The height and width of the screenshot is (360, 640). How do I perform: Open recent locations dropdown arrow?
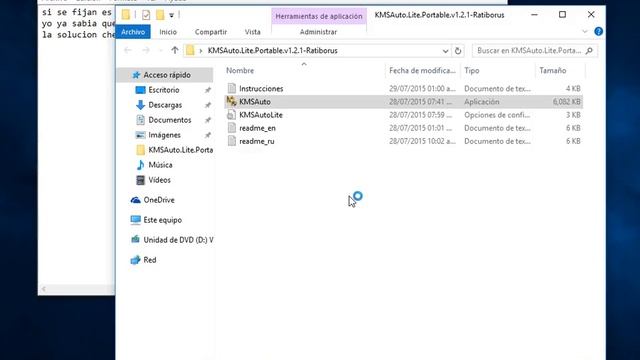point(160,51)
